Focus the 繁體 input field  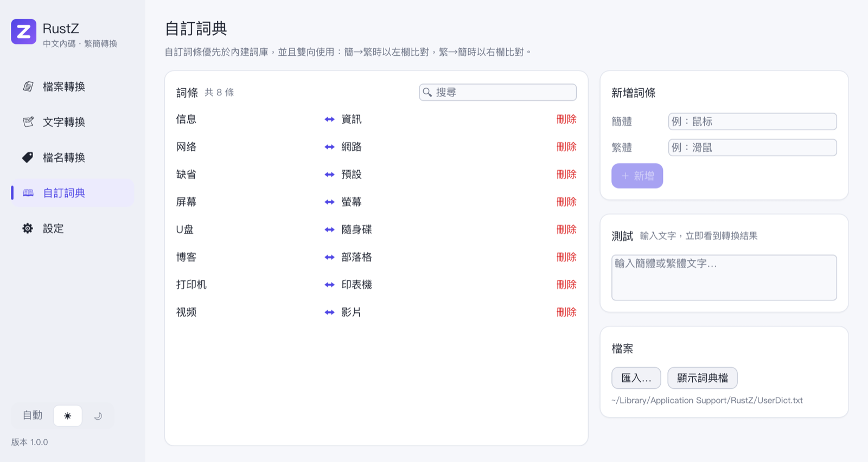[x=752, y=147]
